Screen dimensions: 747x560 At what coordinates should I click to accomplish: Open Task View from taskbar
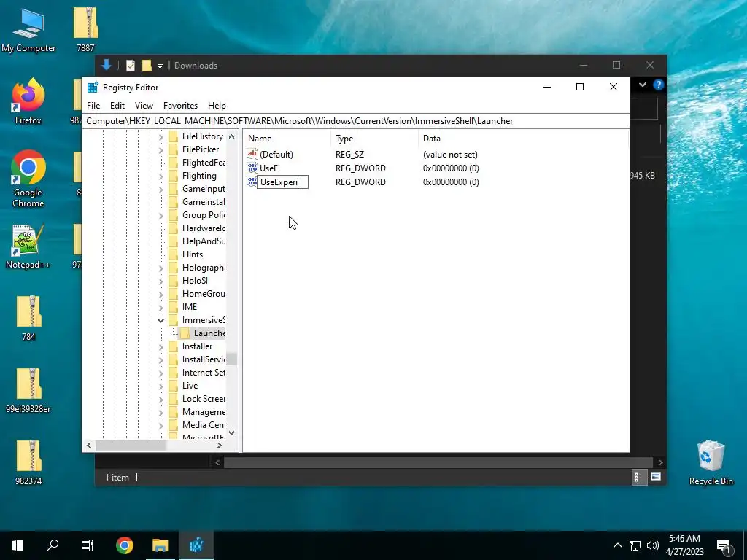tap(88, 545)
